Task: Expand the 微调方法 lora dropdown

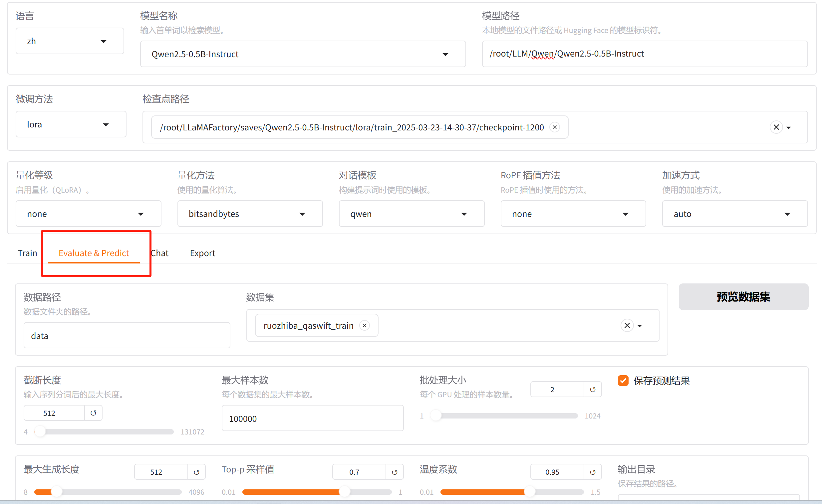Action: coord(71,124)
